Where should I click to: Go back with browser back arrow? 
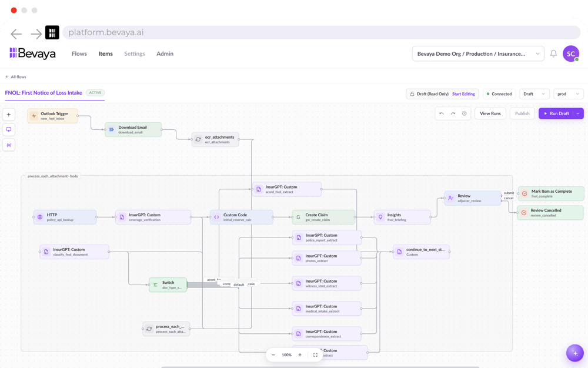pyautogui.click(x=16, y=34)
